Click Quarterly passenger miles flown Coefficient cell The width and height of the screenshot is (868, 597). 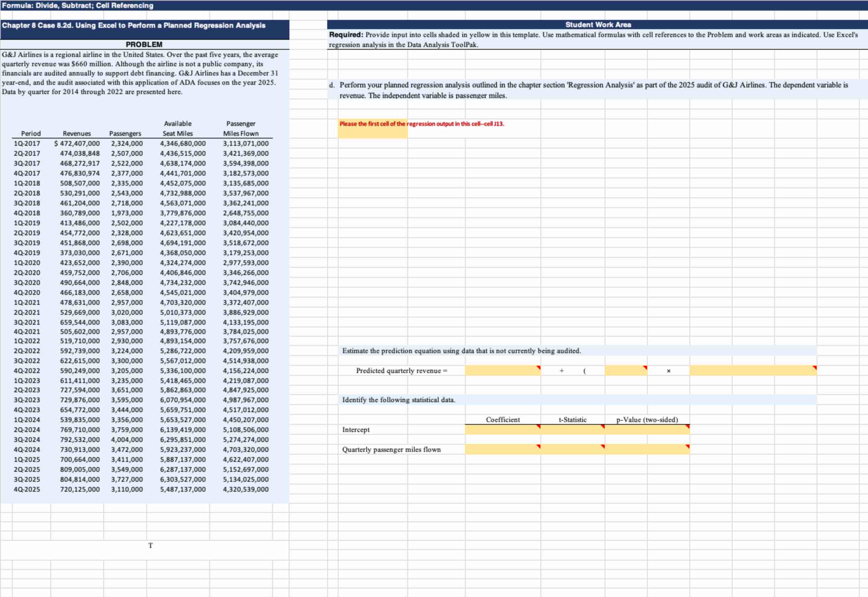pos(503,449)
